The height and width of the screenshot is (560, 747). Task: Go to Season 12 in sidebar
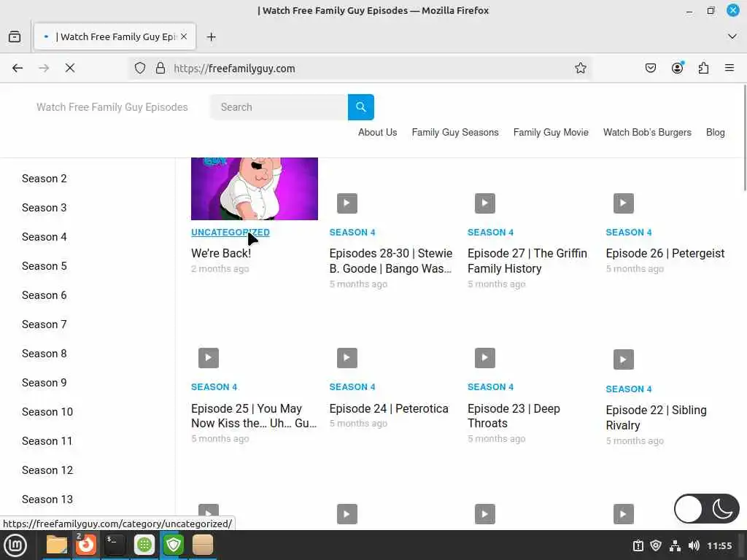[x=47, y=470]
